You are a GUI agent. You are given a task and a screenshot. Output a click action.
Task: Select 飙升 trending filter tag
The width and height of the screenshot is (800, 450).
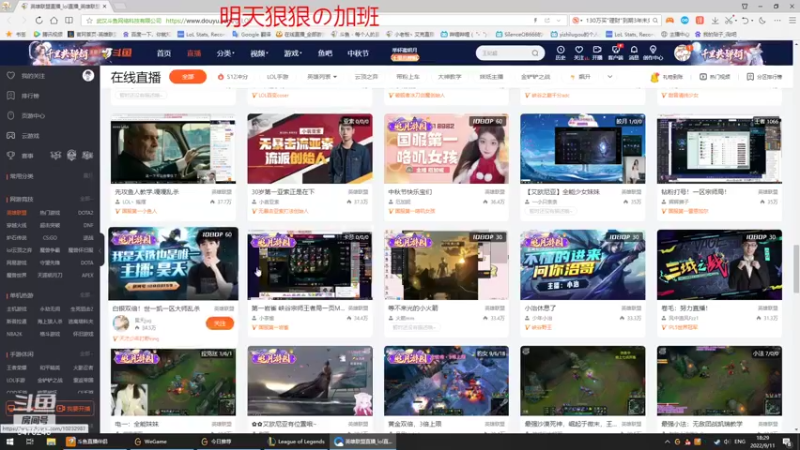point(580,77)
